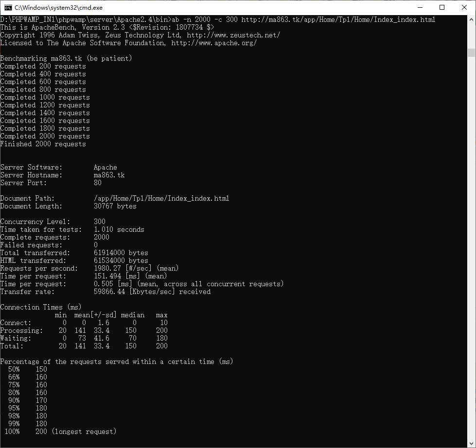Click the vertical scrollbar thumb

471,52
